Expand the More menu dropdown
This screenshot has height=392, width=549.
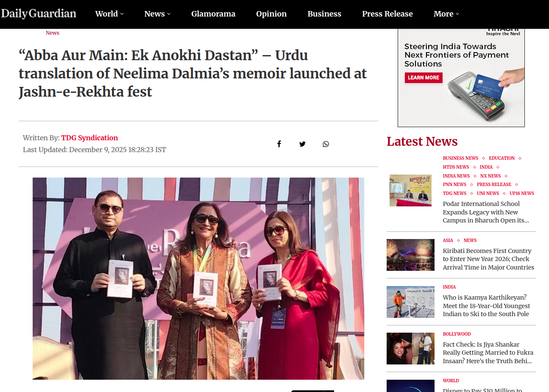pos(446,14)
